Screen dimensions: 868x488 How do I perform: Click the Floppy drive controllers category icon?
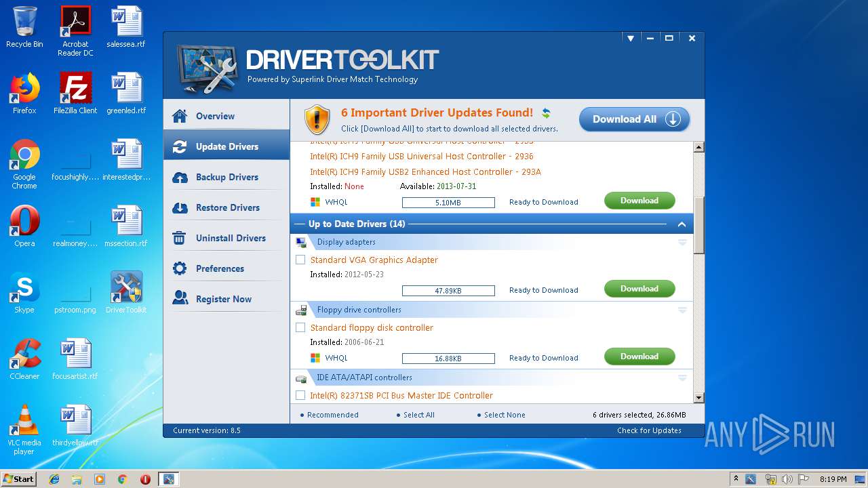click(302, 310)
